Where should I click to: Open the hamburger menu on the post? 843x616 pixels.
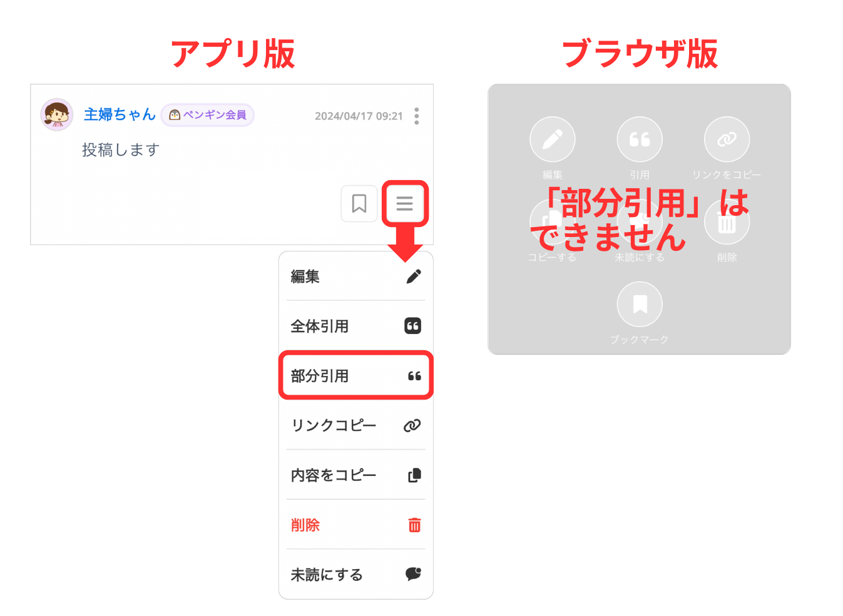[x=404, y=203]
